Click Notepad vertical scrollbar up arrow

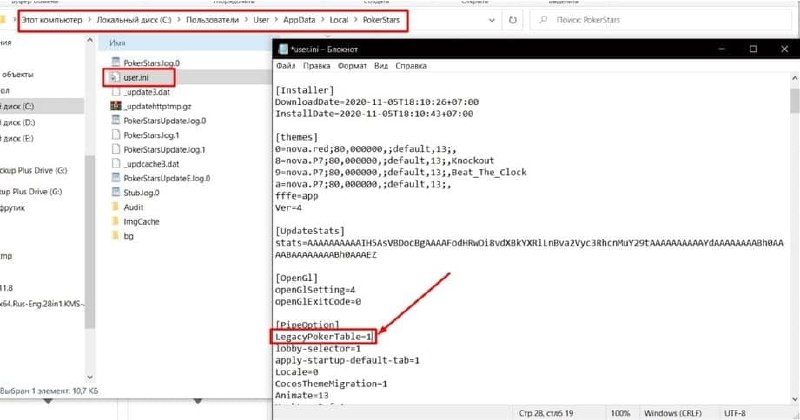pyautogui.click(x=794, y=78)
